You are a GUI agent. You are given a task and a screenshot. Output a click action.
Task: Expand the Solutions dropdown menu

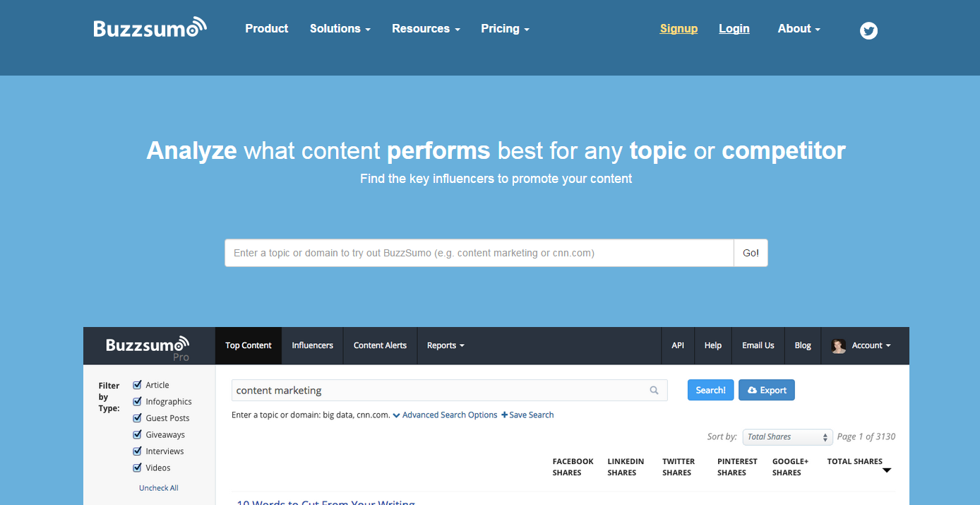pos(340,28)
